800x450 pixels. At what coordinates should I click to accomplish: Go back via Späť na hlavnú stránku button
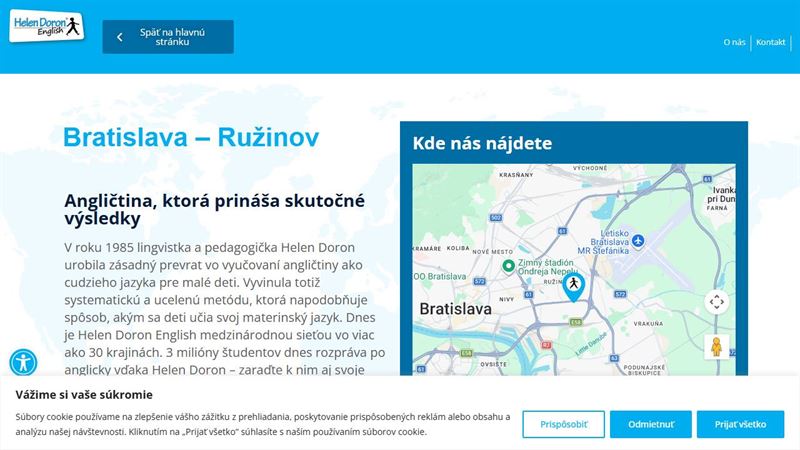(168, 37)
